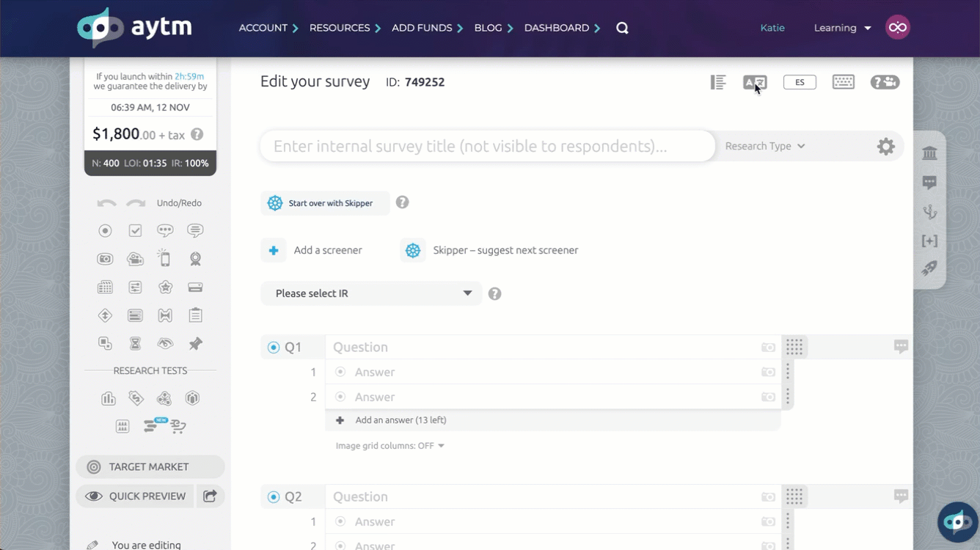Click the bar chart research test icon
This screenshot has height=550, width=980.
108,399
